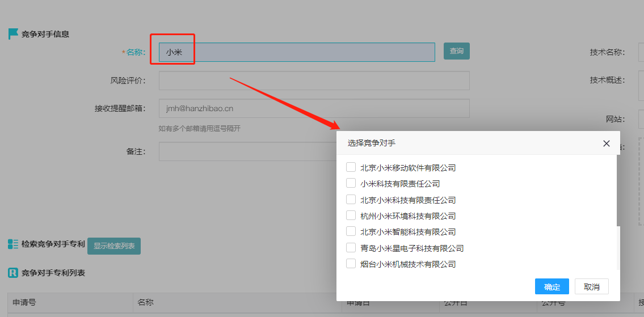Click 确定 button in dialog
The width and height of the screenshot is (644, 317).
tap(552, 286)
